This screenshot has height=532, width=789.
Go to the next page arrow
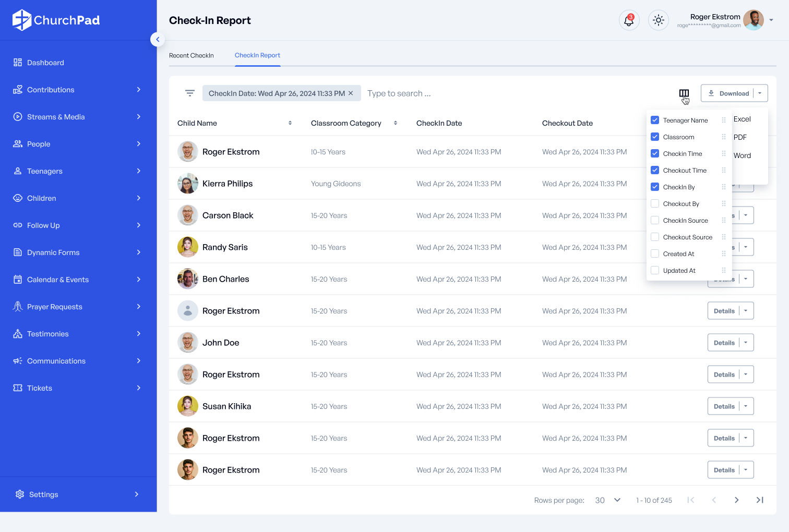[x=736, y=500]
